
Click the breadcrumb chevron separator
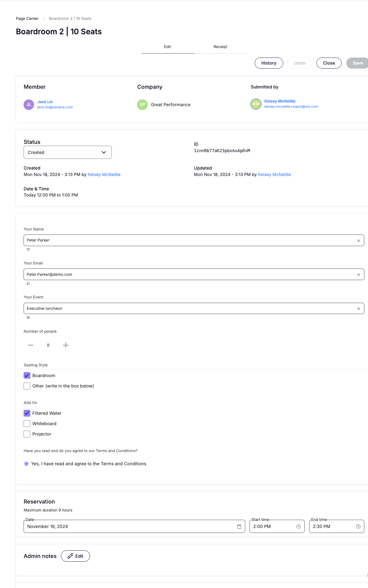pyautogui.click(x=44, y=19)
